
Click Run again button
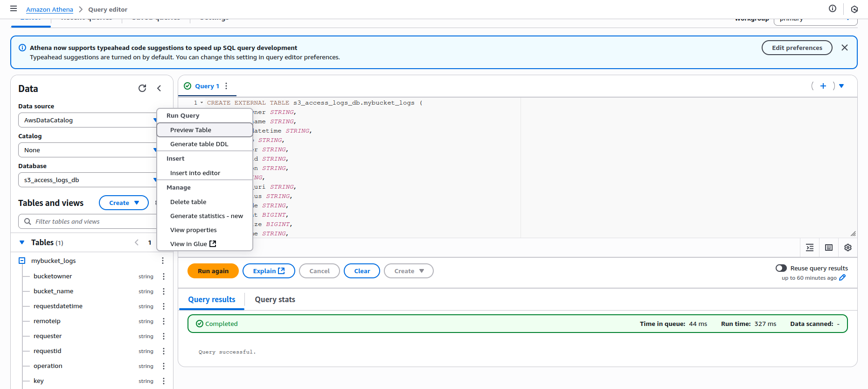(x=213, y=271)
